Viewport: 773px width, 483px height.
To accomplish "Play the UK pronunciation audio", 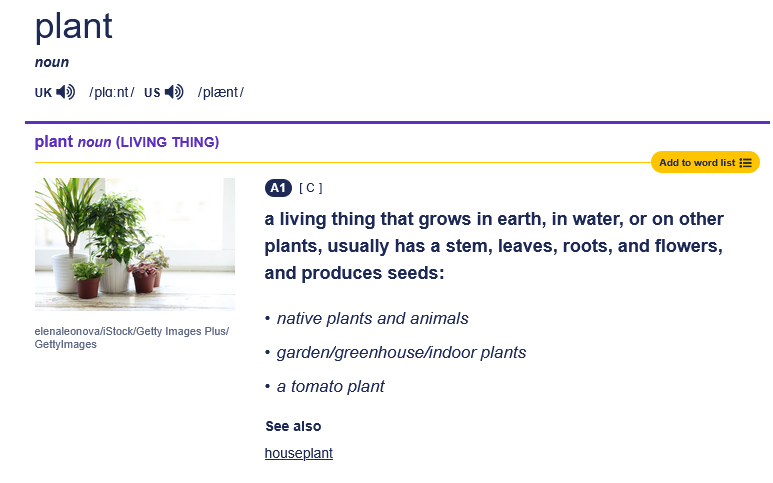I will (66, 92).
